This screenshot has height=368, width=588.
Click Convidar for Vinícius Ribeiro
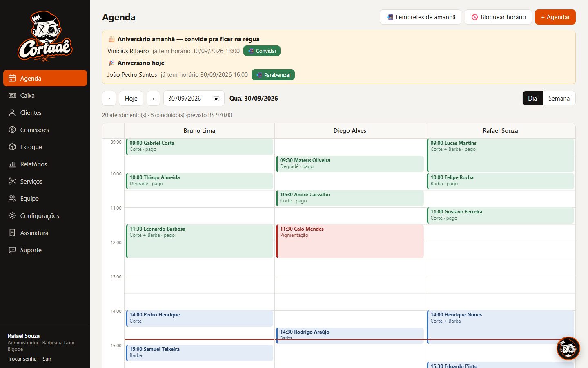tap(262, 51)
